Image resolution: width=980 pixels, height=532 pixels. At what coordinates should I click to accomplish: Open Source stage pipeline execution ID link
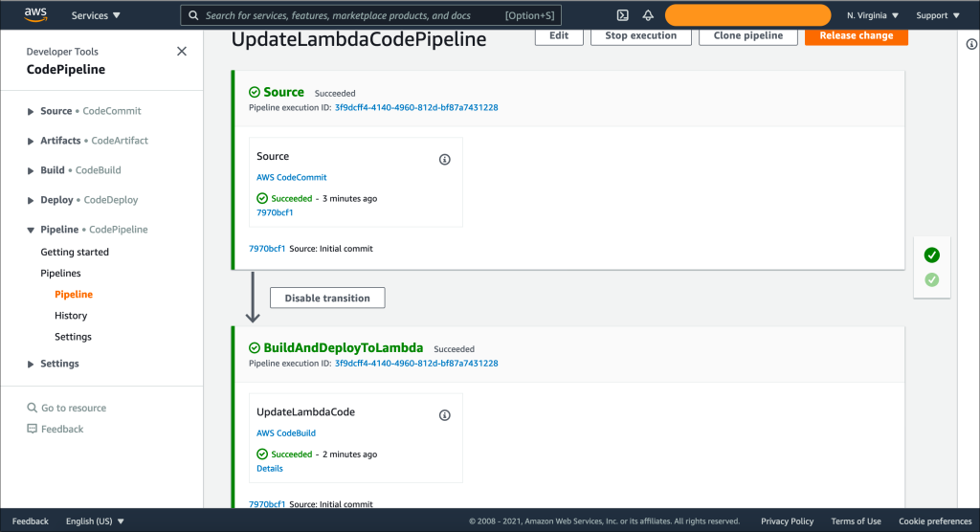pos(416,107)
